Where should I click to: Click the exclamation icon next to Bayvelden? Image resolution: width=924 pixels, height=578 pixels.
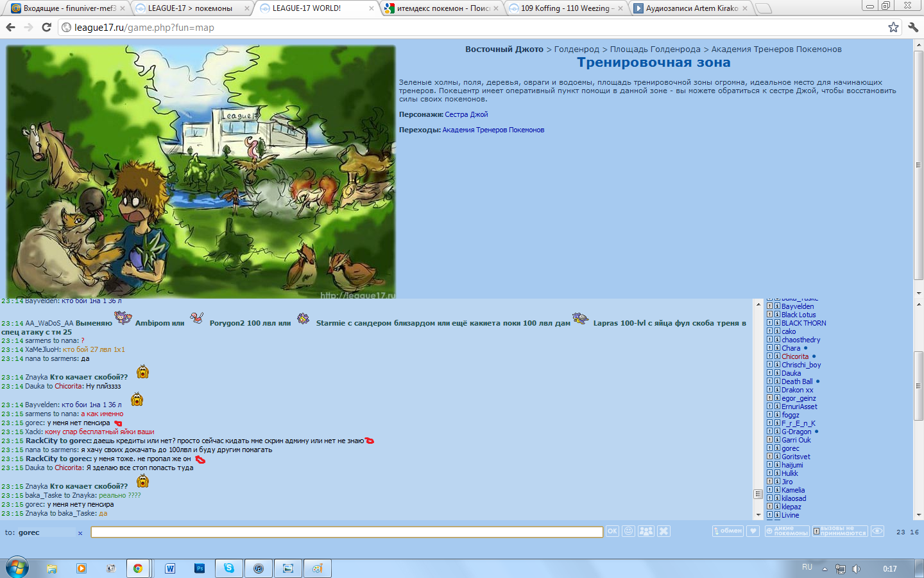770,306
